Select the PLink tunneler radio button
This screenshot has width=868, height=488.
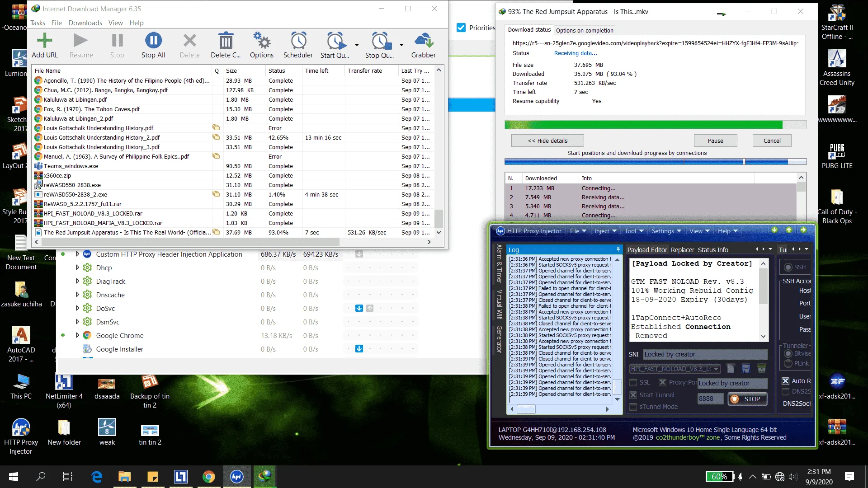(788, 363)
